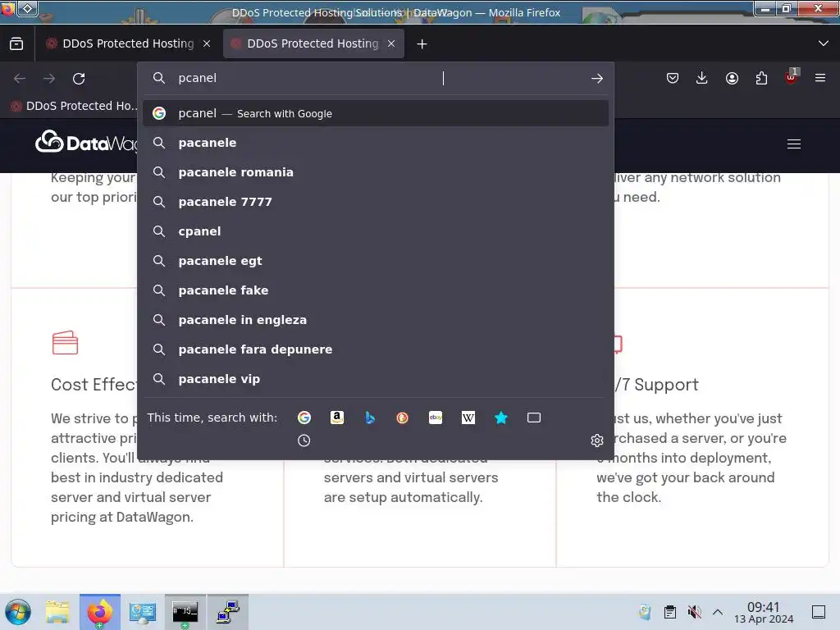The image size is (840, 630).
Task: Search this time with Bing
Action: click(370, 418)
